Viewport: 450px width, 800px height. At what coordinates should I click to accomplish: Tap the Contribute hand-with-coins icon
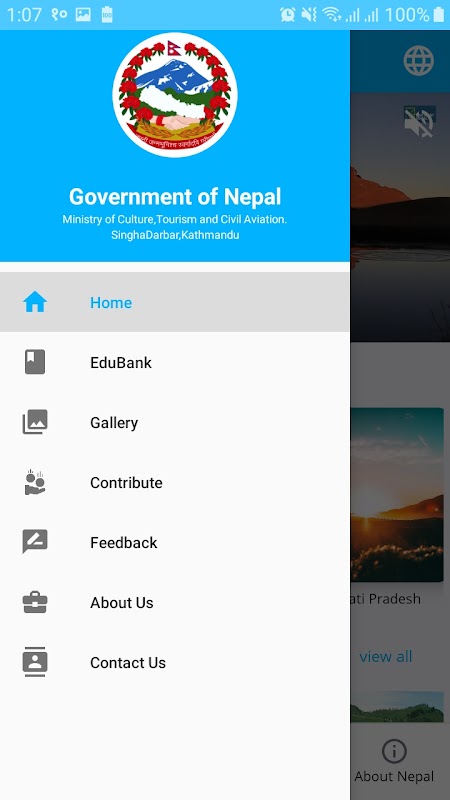click(35, 482)
